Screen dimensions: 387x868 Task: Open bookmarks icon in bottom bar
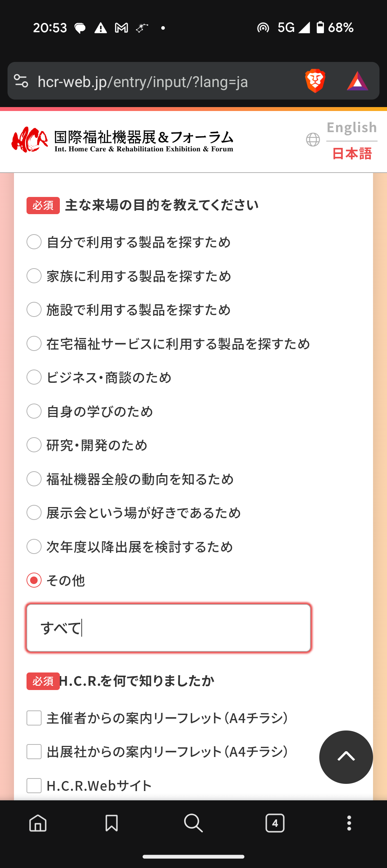111,823
